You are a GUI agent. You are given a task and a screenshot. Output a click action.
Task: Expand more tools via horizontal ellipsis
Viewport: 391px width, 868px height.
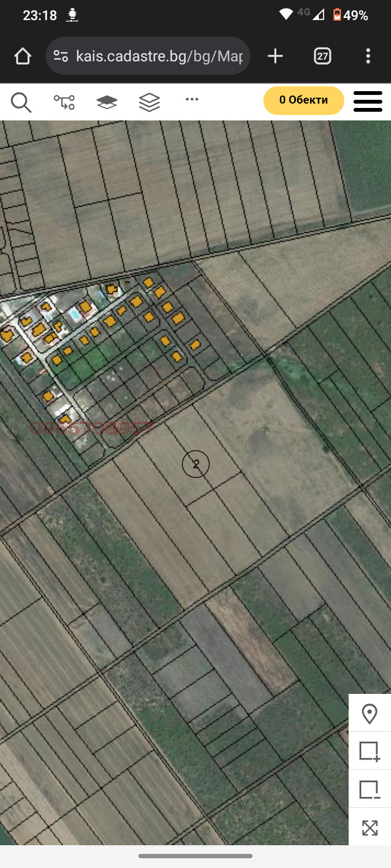coord(192,99)
